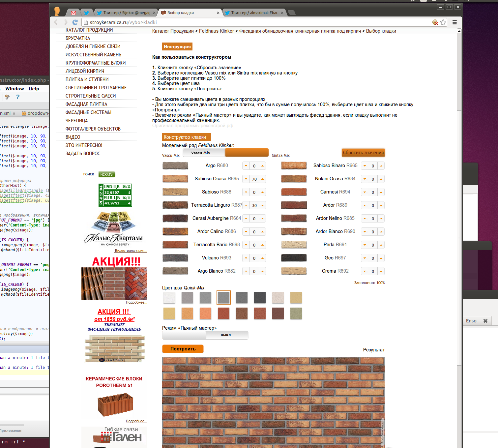
Task: Click the Argo R680 brick thumbnail
Action: [x=175, y=165]
